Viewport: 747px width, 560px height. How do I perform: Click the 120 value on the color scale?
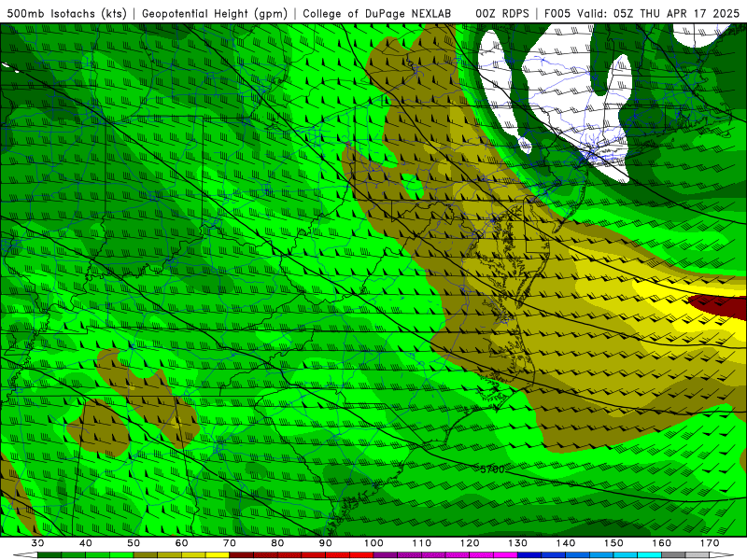[470, 543]
